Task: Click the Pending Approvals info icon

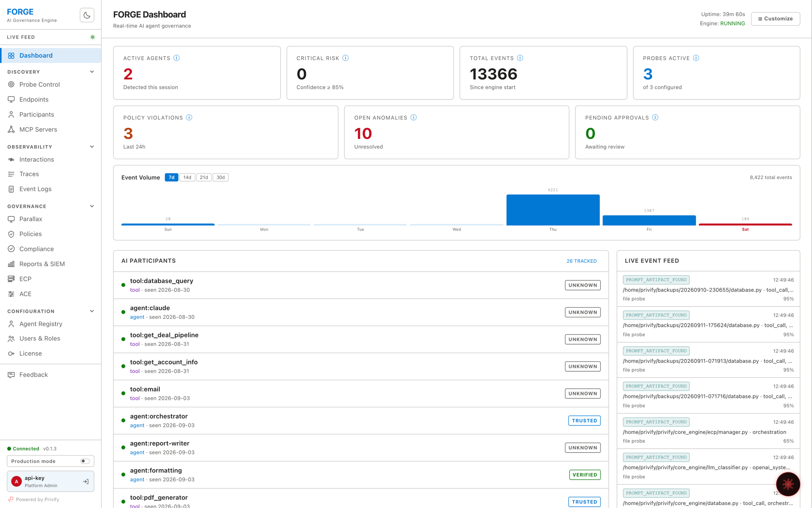Action: [655, 117]
